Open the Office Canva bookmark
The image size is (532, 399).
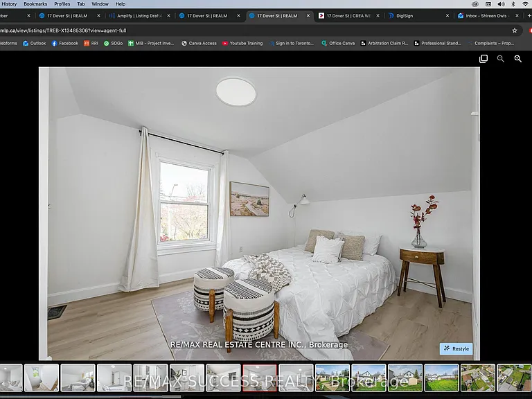(x=338, y=44)
